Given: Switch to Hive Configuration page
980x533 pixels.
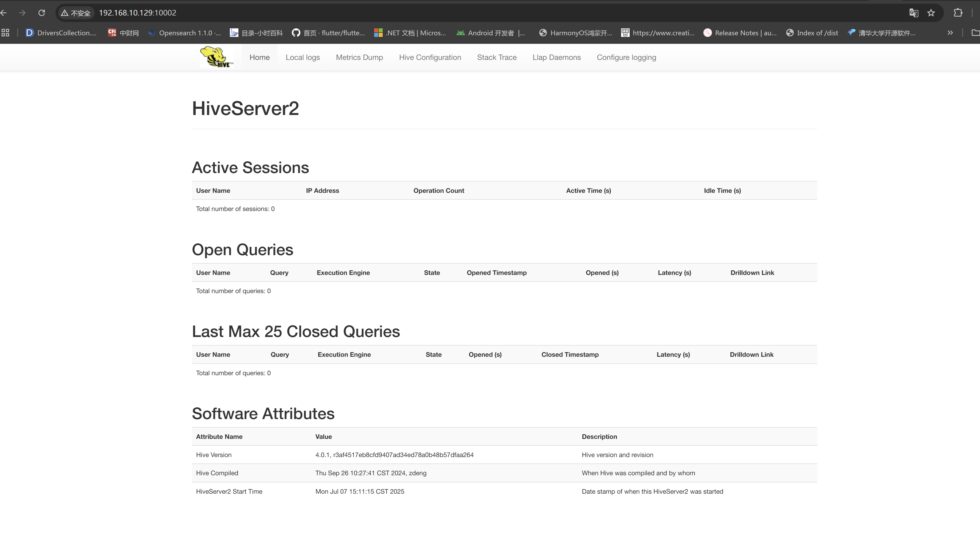Looking at the screenshot, I should 430,57.
